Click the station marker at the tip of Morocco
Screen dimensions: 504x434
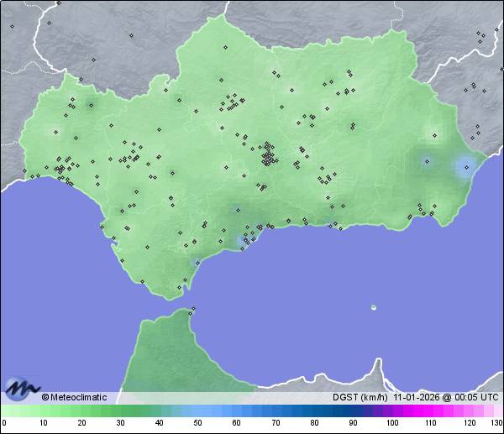point(194,309)
